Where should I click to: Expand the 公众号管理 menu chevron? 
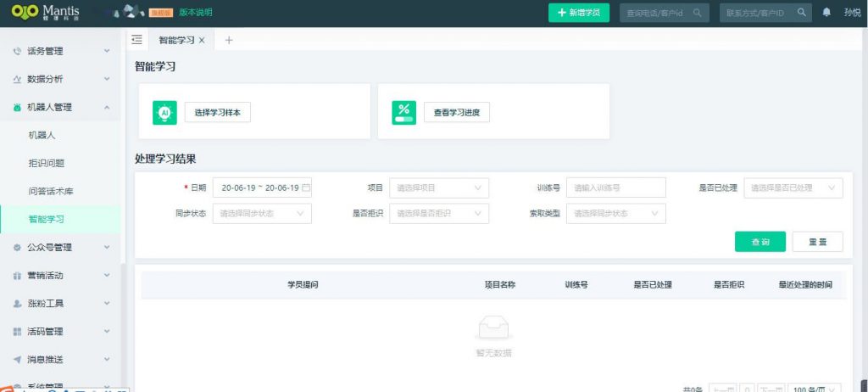107,247
